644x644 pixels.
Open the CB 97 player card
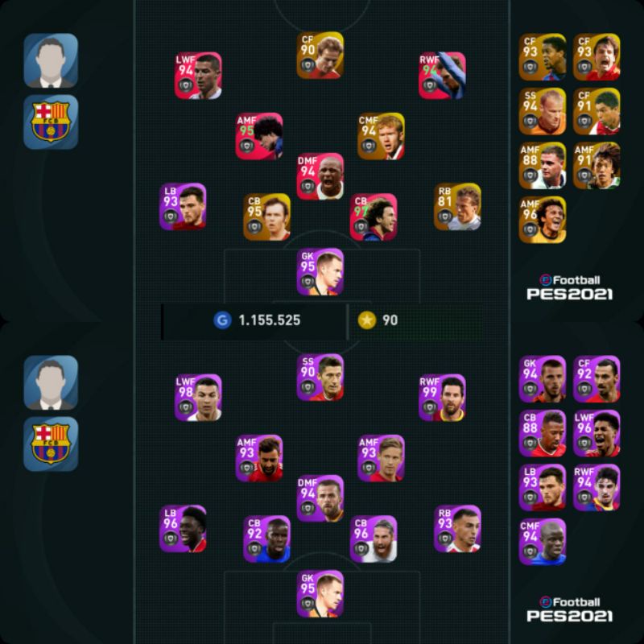click(374, 217)
